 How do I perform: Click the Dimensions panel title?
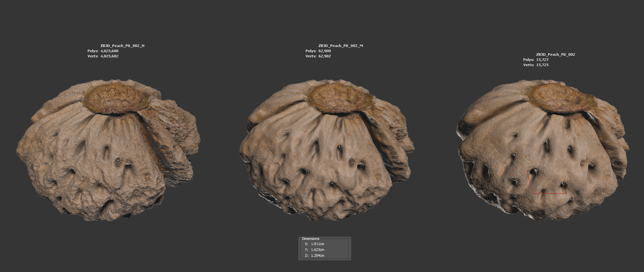pos(310,239)
